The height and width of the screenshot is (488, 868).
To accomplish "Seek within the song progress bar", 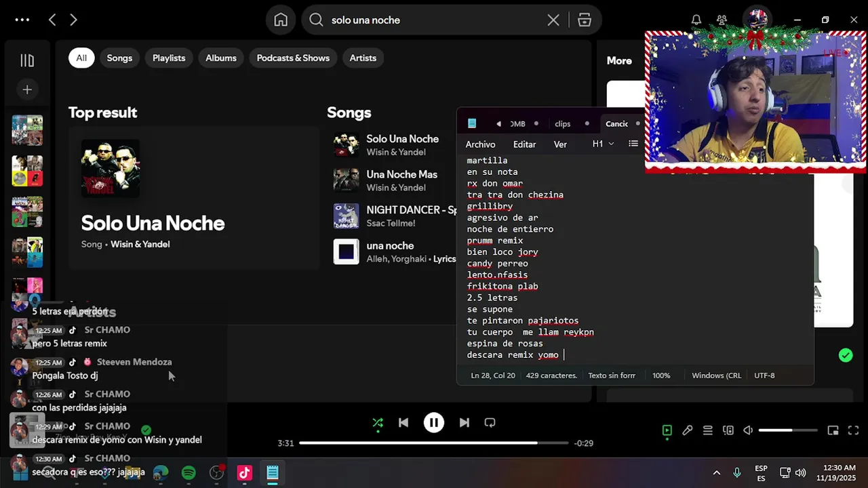I will coord(434,443).
